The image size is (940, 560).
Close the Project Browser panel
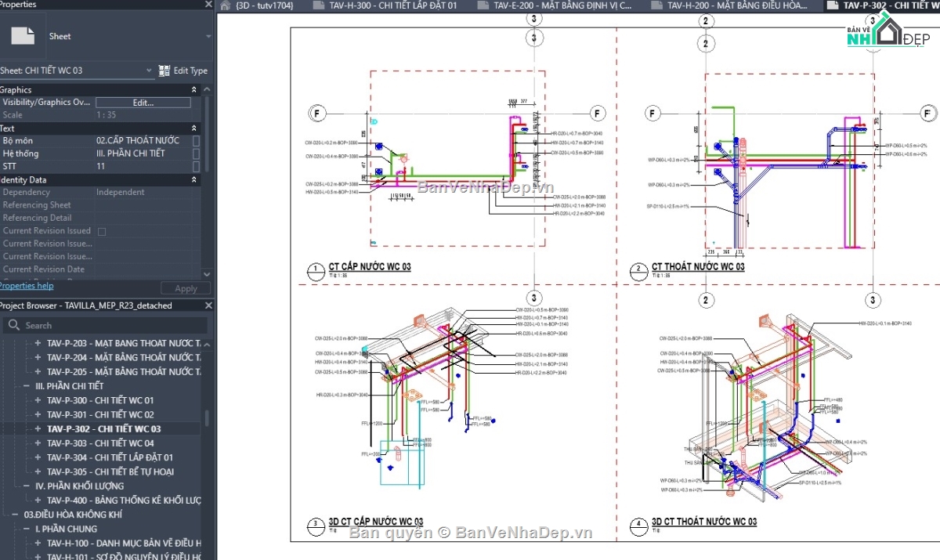point(208,305)
